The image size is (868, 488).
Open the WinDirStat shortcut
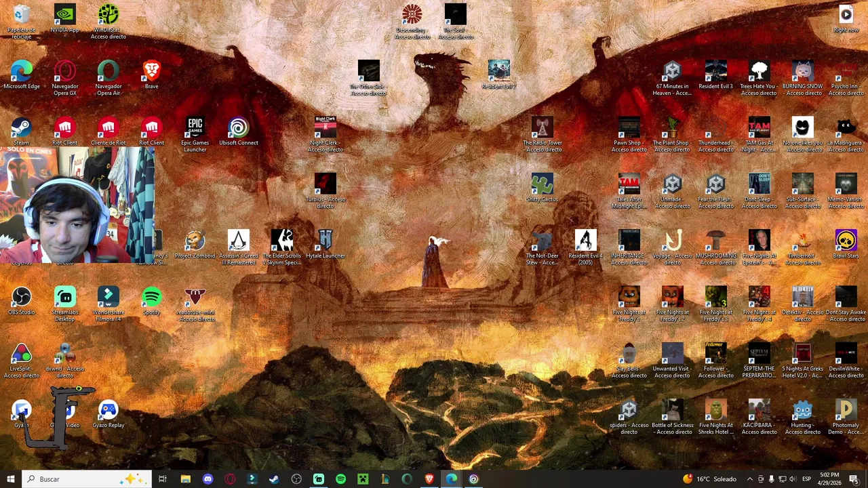point(108,21)
